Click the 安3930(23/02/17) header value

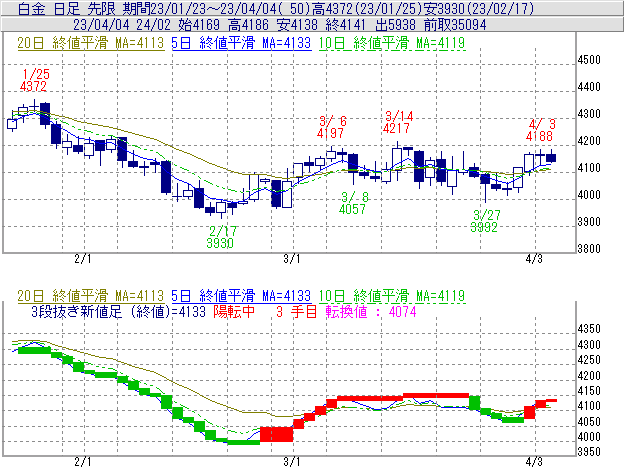pos(478,9)
